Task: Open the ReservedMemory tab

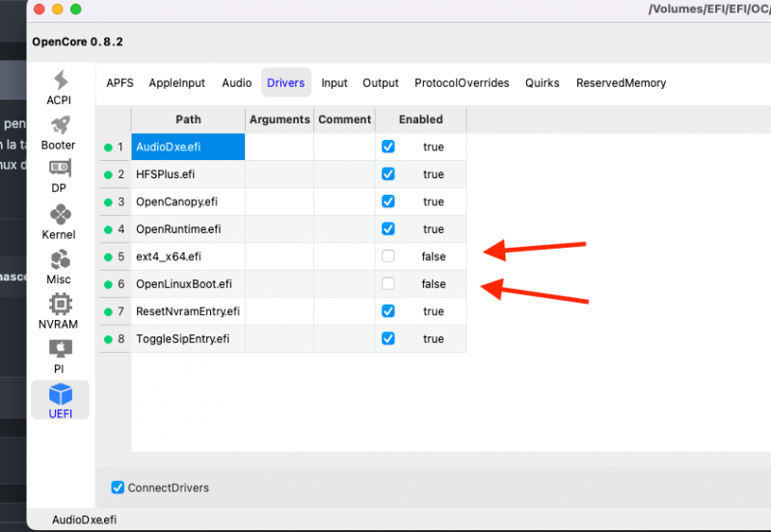Action: 621,83
